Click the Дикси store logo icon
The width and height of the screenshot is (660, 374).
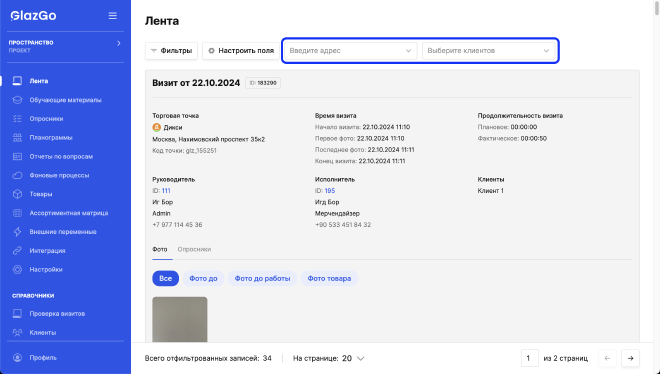coord(157,127)
